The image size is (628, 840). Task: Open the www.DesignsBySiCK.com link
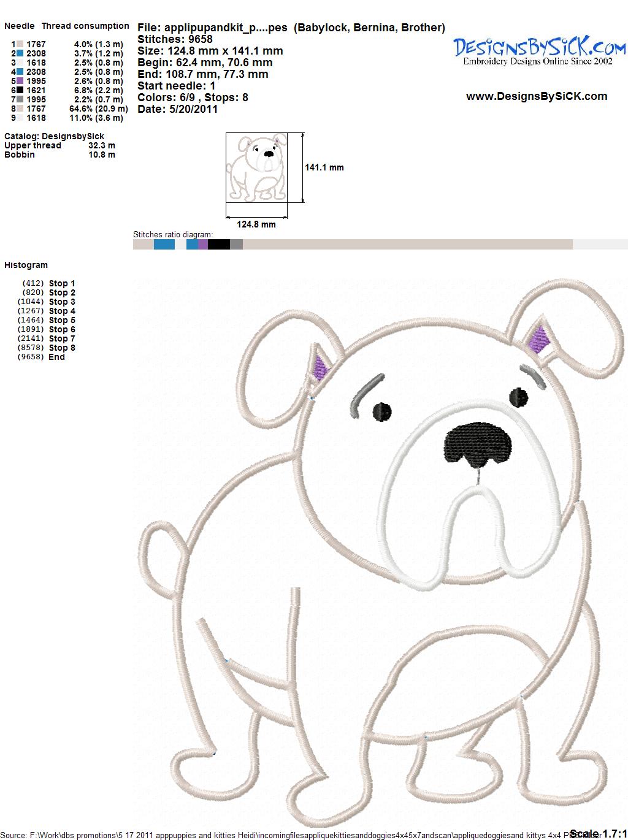click(537, 96)
